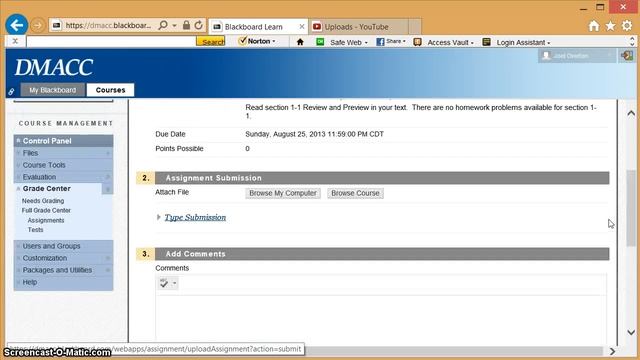This screenshot has height=360, width=640.
Task: Refresh the page with reload icon
Action: 198,25
